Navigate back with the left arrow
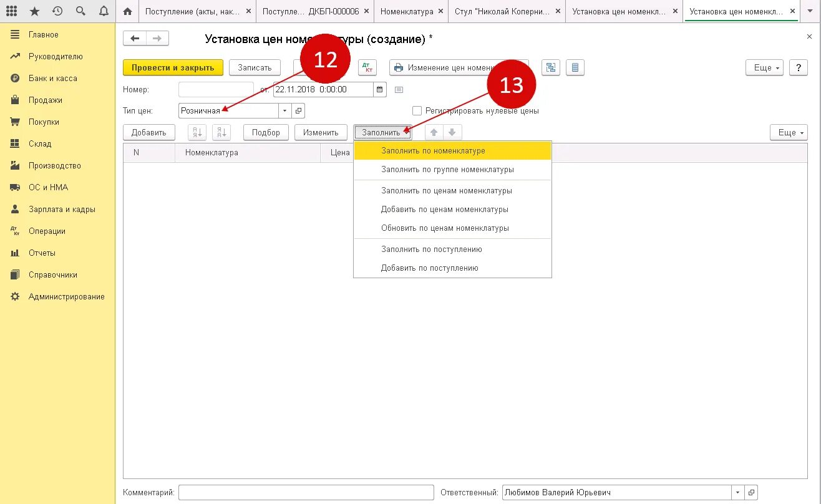The image size is (821, 504). click(134, 39)
